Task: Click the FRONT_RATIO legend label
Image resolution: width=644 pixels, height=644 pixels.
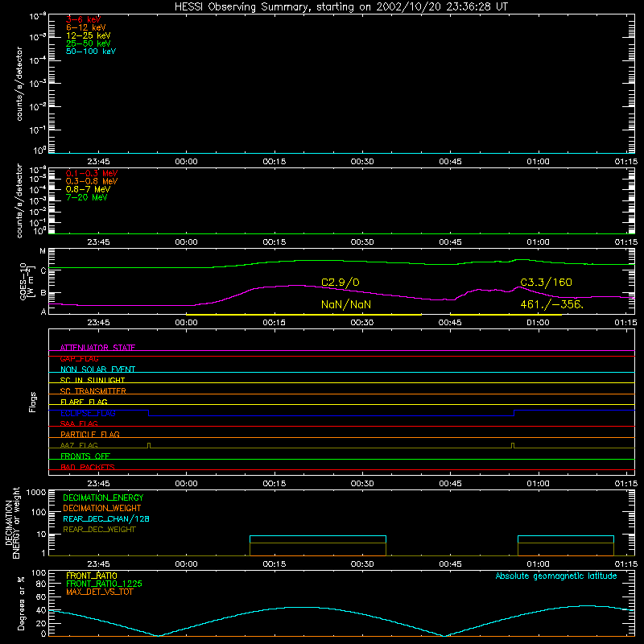Action: tap(92, 576)
